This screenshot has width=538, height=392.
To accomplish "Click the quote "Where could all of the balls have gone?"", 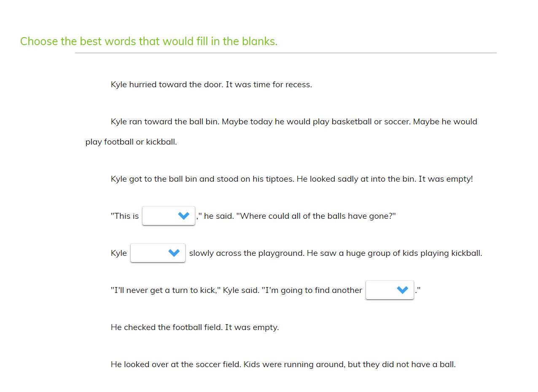I will pos(316,216).
